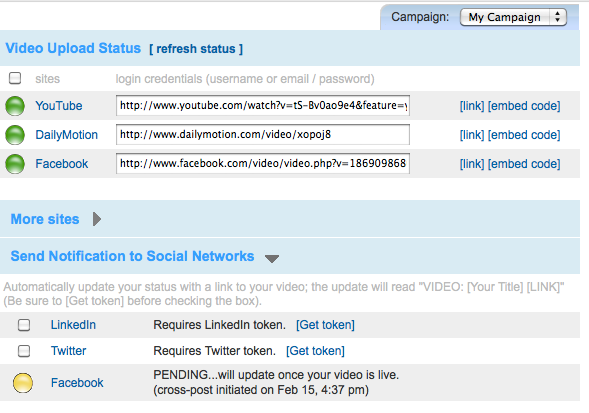Viewport: 589px width, 413px height.
Task: Open the YouTube video link
Action: (472, 106)
